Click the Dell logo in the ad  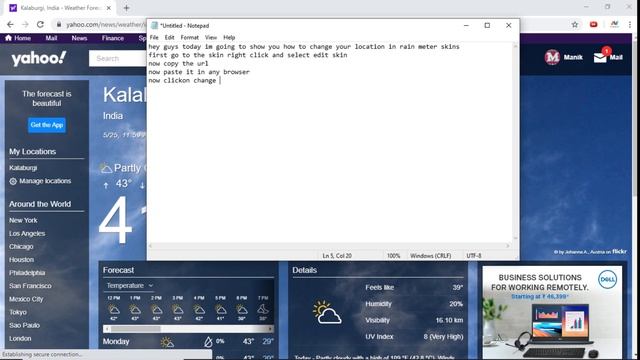coord(607,280)
